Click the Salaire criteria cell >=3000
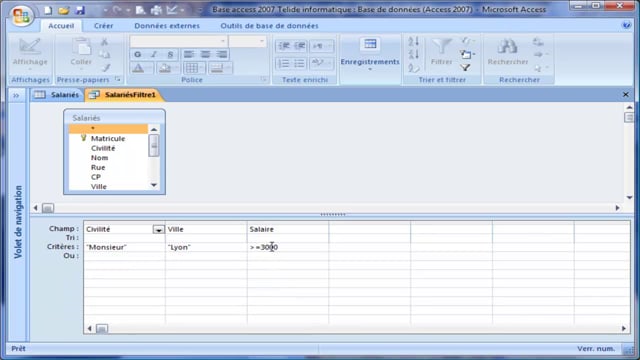This screenshot has width=640, height=360. coord(287,247)
